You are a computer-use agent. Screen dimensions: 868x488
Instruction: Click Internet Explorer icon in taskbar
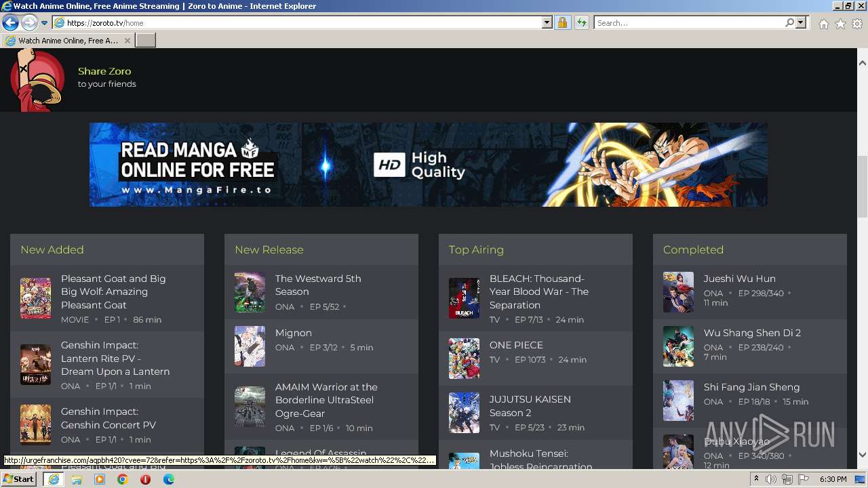(x=53, y=479)
